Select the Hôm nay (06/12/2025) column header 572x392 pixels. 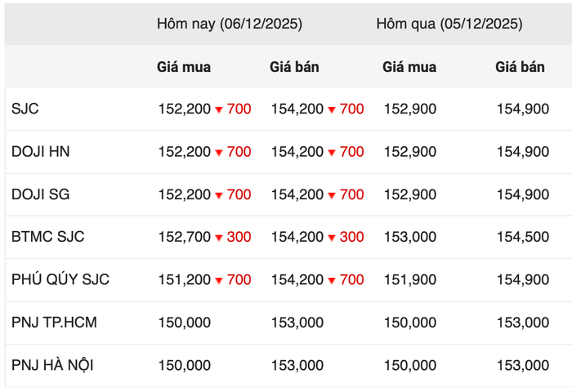tap(230, 24)
